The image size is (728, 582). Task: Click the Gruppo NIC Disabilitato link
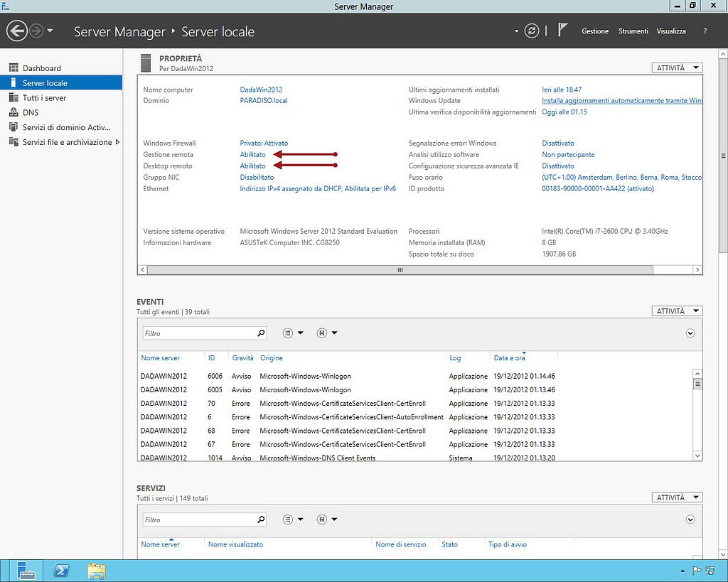257,177
